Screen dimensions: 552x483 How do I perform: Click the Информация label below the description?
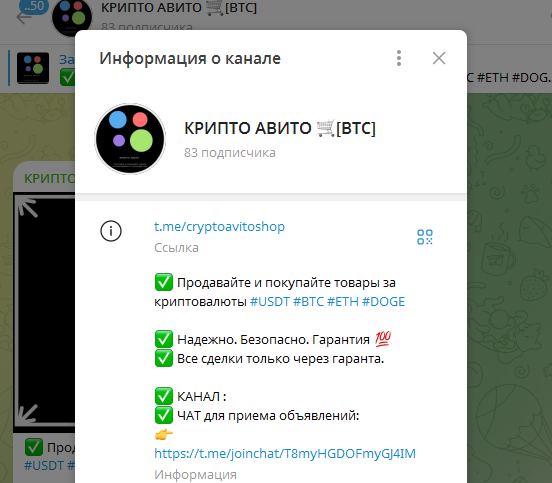(195, 475)
